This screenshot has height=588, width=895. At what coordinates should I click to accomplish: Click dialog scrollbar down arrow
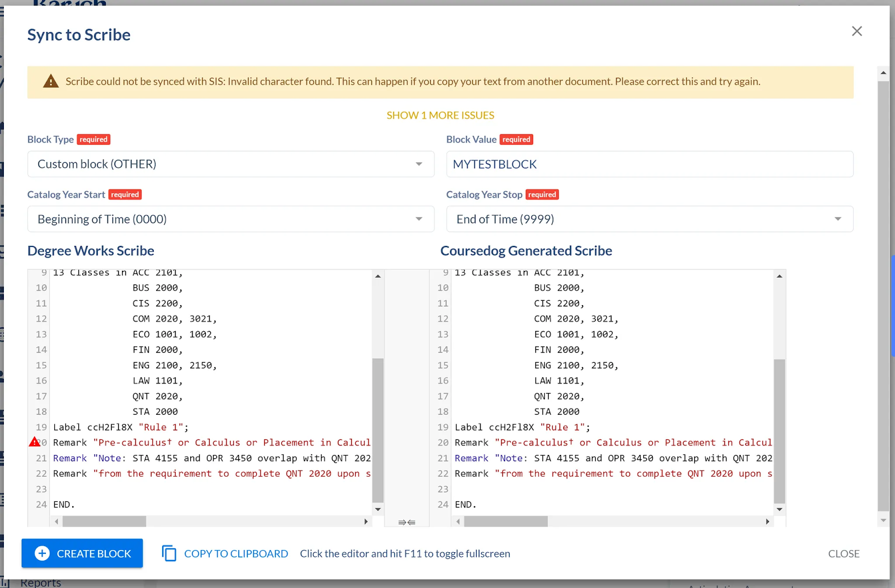pyautogui.click(x=883, y=520)
